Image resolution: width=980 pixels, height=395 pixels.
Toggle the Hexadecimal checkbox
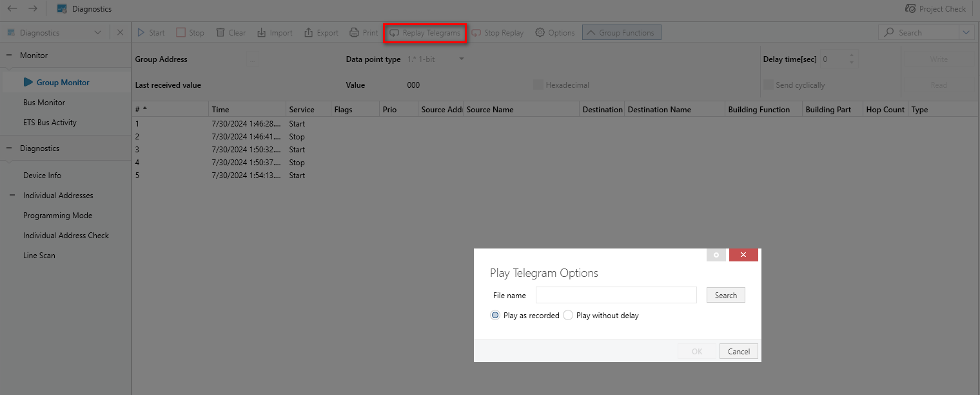[538, 85]
